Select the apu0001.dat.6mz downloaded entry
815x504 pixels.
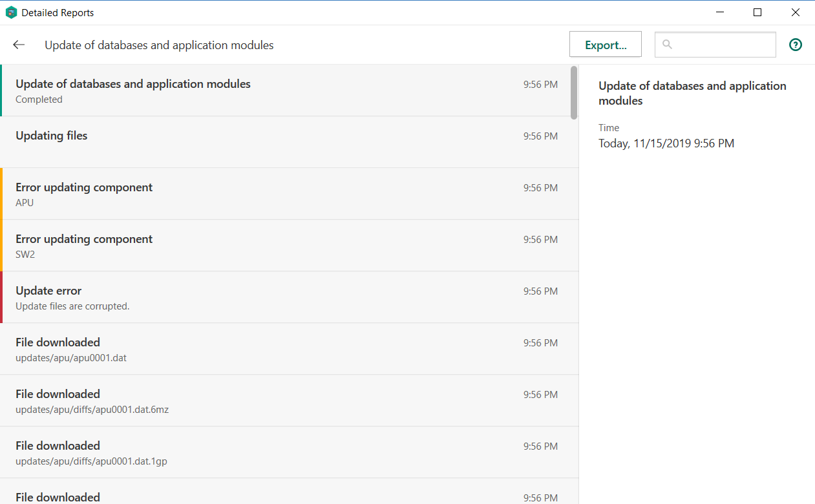[x=284, y=401]
